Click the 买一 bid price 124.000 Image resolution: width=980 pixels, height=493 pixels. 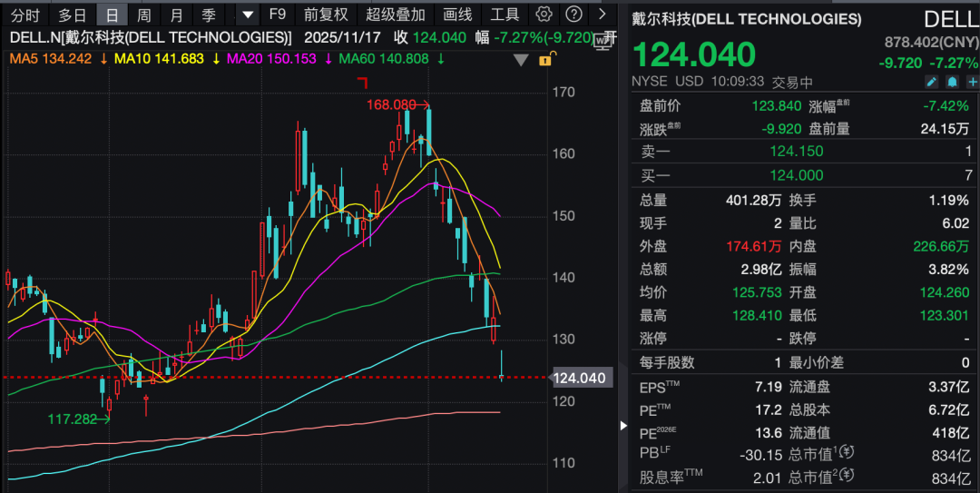pos(797,175)
